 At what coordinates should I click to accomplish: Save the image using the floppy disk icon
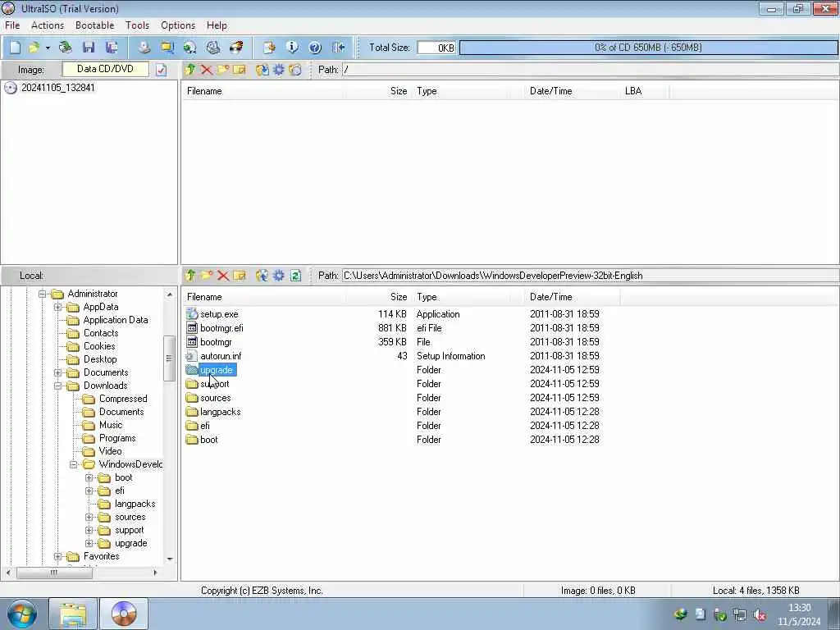pos(89,48)
